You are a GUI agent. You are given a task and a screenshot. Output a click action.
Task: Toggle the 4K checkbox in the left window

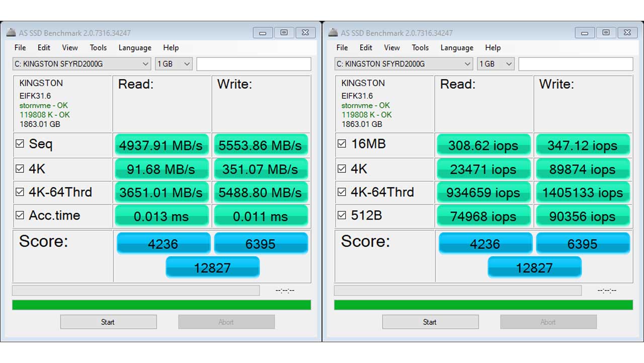(x=20, y=169)
